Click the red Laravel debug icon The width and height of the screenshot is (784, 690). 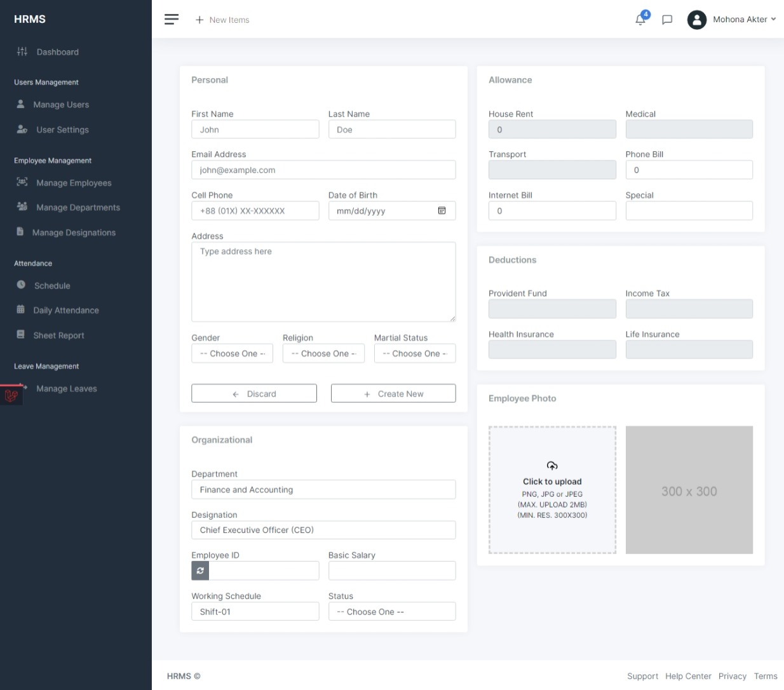[x=11, y=395]
